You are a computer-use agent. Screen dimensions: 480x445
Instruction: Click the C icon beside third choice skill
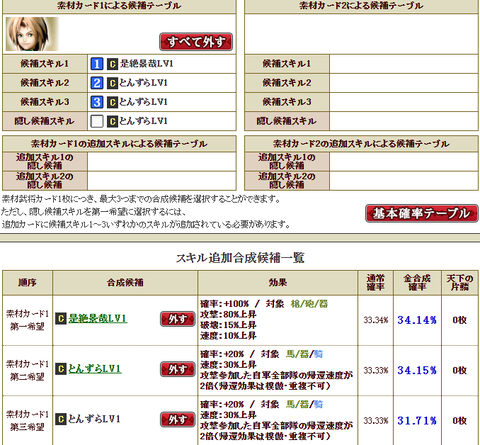point(61,419)
